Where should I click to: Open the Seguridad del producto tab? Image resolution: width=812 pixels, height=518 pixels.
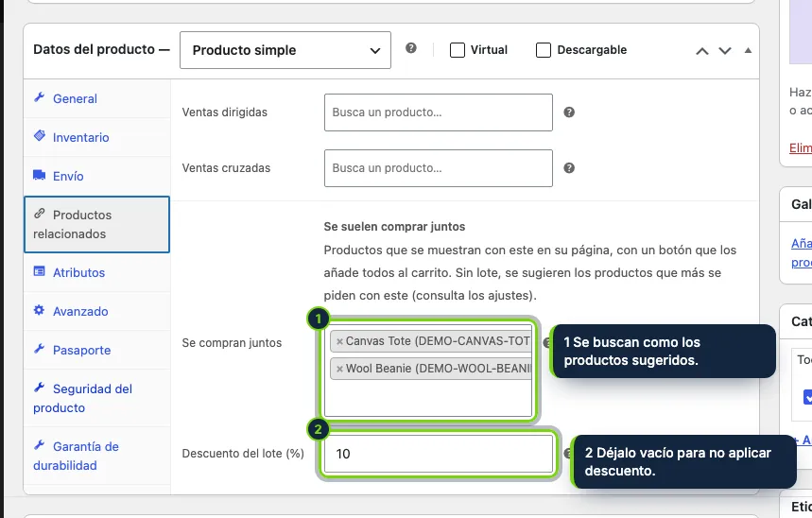[96, 398]
